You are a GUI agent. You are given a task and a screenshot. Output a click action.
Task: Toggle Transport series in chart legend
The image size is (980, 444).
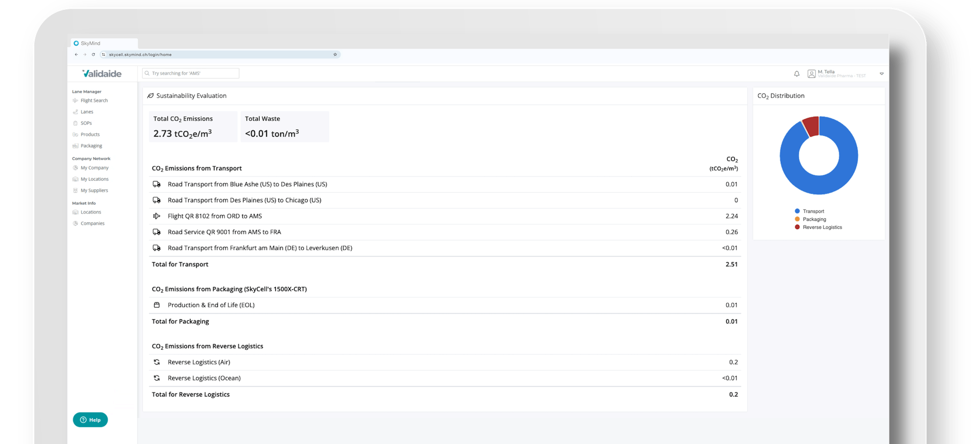point(813,211)
